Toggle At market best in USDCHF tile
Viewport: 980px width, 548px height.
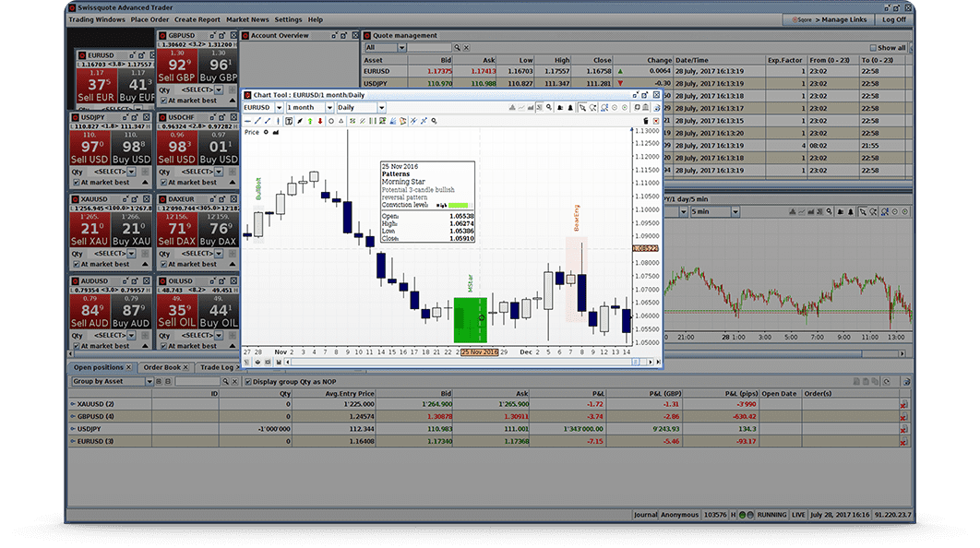(x=163, y=183)
